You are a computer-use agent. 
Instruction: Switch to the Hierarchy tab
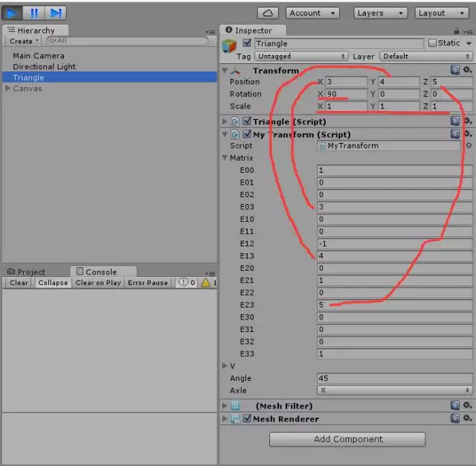click(x=35, y=31)
